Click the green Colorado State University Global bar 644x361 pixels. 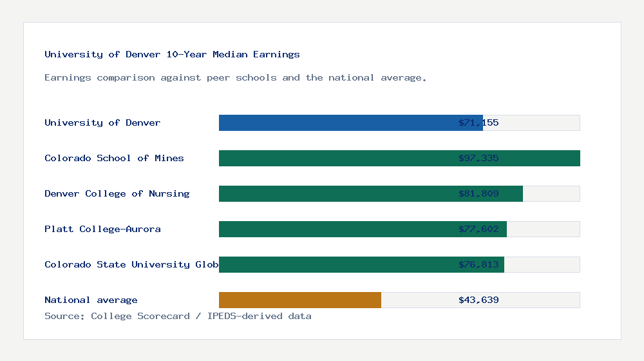pos(361,264)
